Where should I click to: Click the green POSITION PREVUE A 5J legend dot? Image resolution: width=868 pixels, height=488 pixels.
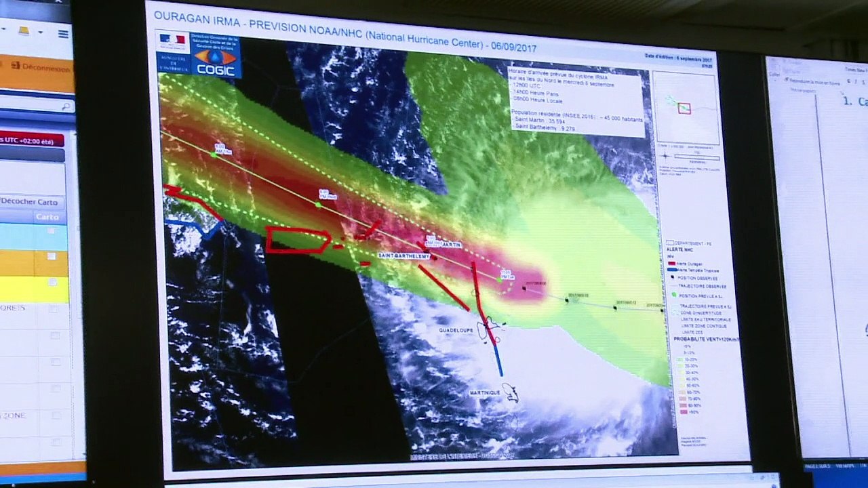(673, 294)
